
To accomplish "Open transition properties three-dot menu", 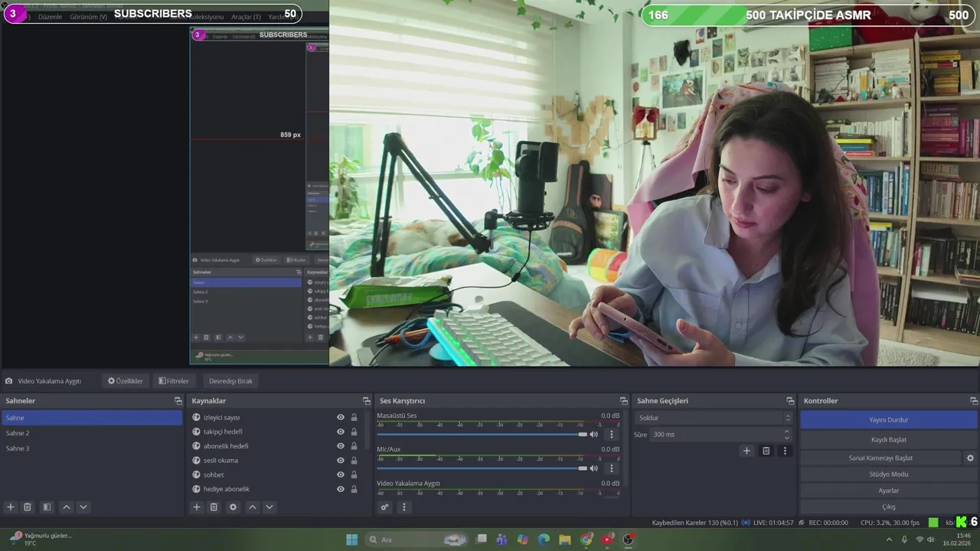I will [x=785, y=451].
